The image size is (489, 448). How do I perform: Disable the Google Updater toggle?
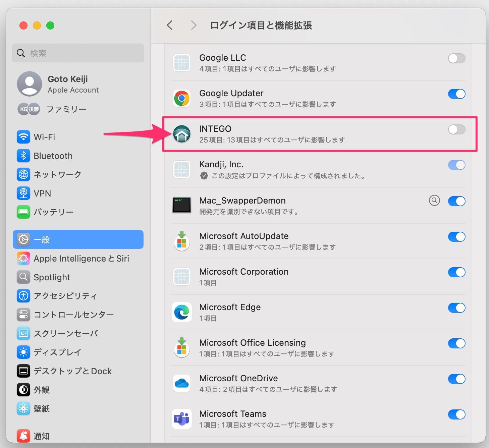point(456,94)
